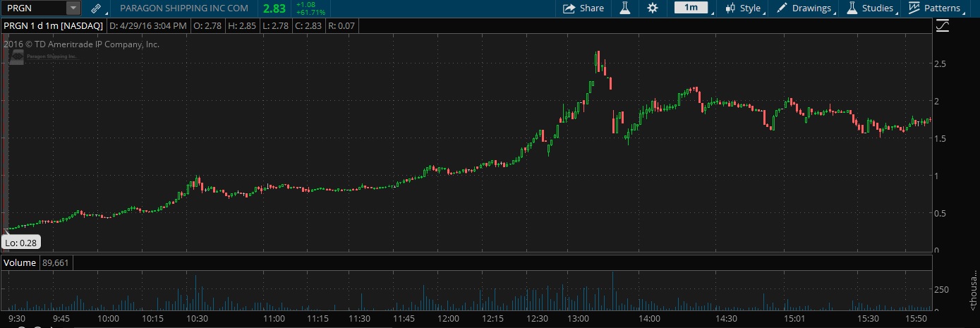The image size is (980, 328).
Task: Click the PRGN 1 d 1m [NASDAQ] chart label
Action: (x=54, y=25)
